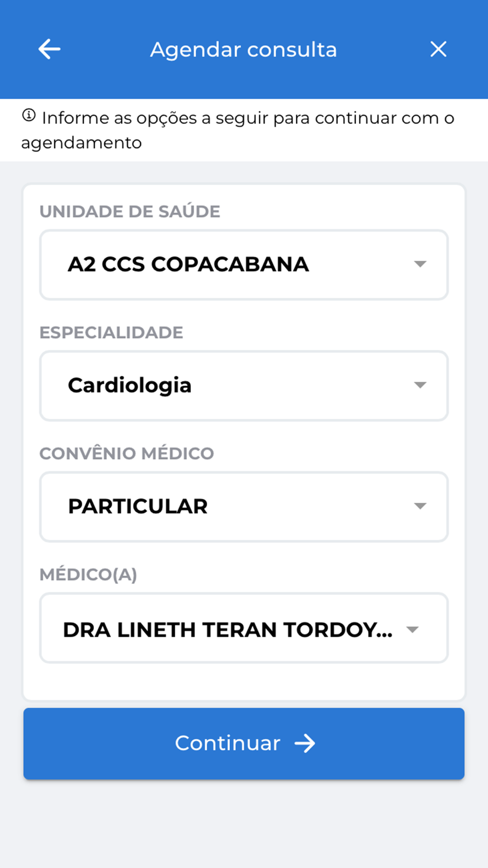This screenshot has width=488, height=868.
Task: Click the Agendar consulta header title
Action: [x=244, y=50]
